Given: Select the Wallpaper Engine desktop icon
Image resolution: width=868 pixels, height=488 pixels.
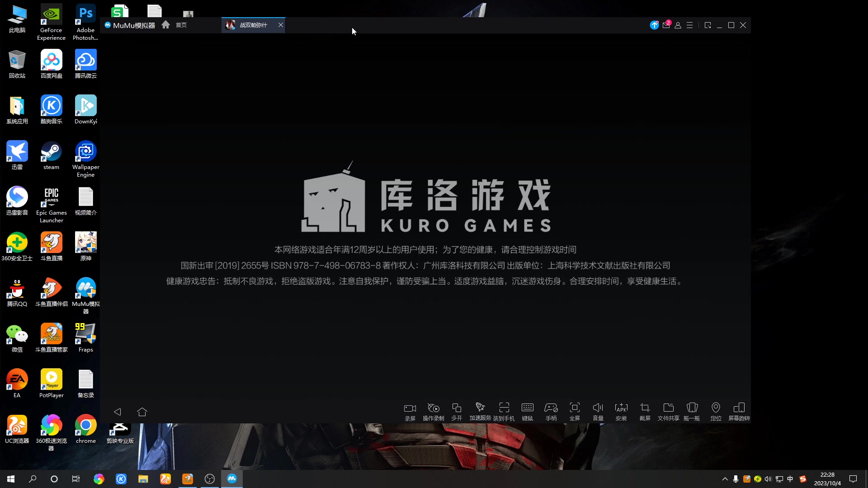Looking at the screenshot, I should click(x=85, y=159).
